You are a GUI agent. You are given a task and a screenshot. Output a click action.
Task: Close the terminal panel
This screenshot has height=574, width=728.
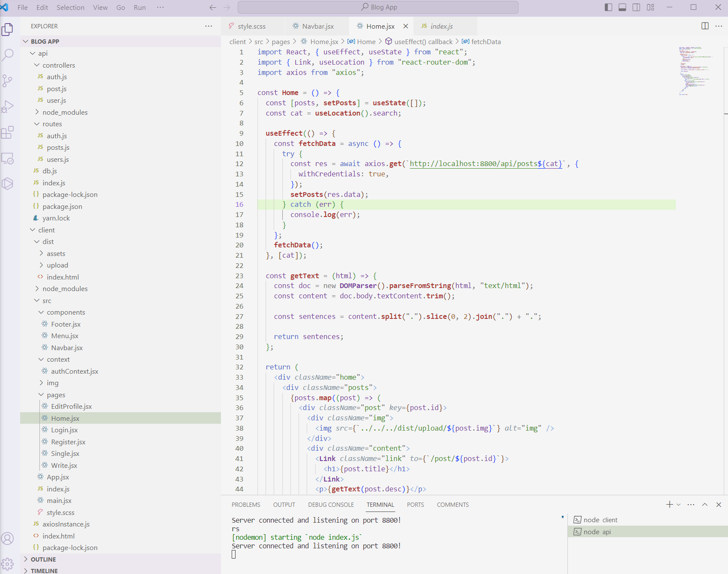[x=719, y=505]
